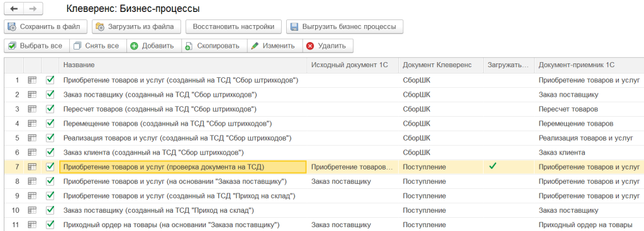Viewport: 644px width, 231px height.
Task: Sort by Исходный документ 1С header
Action: [x=352, y=65]
